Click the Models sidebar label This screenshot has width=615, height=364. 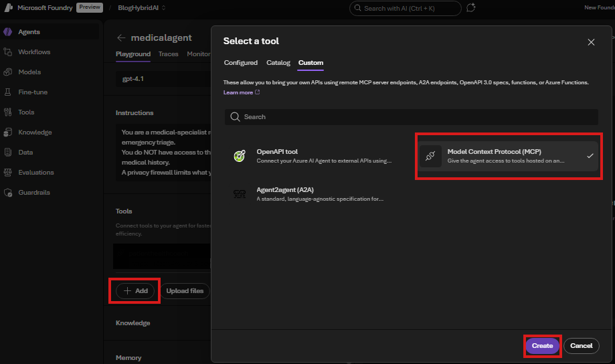pyautogui.click(x=29, y=72)
